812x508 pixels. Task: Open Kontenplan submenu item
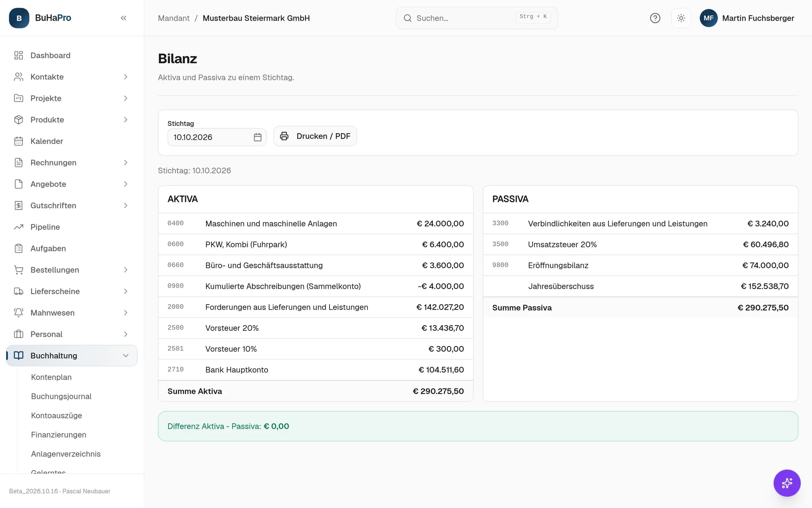(x=51, y=377)
